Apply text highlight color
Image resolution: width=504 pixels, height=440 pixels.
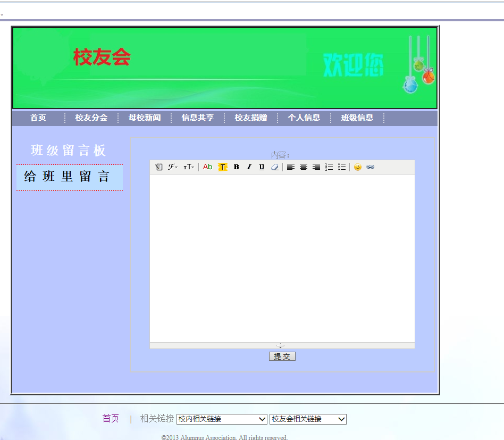point(222,167)
